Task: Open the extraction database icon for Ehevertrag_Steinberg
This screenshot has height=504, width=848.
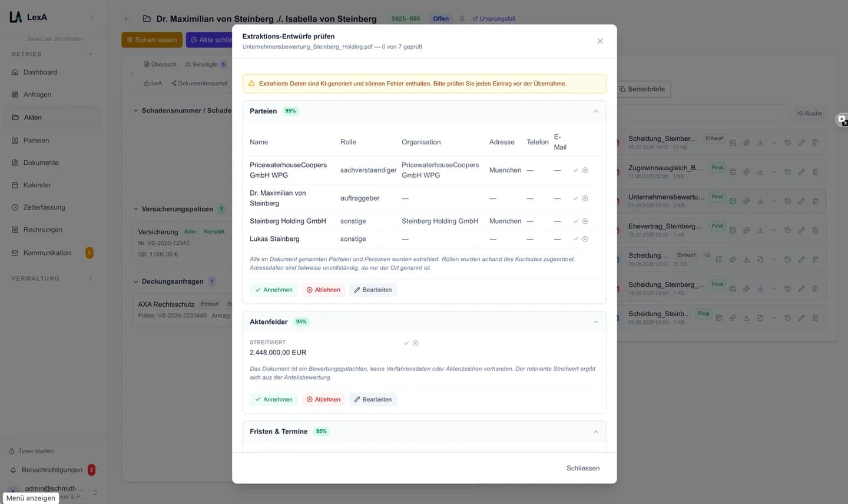Action: 733,230
